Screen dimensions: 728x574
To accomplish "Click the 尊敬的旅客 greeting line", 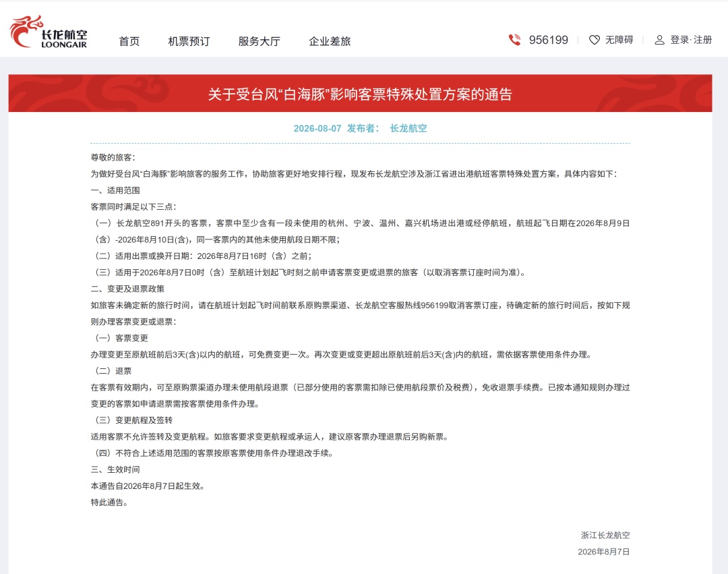I will 113,157.
